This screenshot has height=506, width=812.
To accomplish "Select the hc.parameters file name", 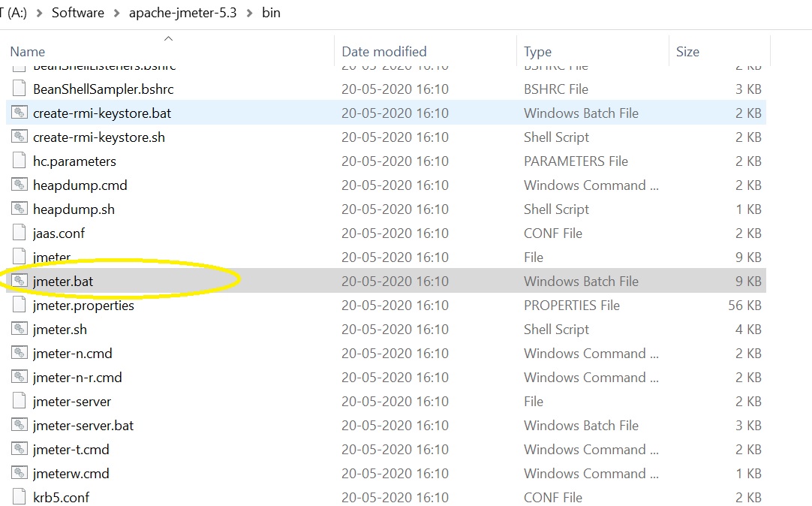I will pyautogui.click(x=74, y=161).
